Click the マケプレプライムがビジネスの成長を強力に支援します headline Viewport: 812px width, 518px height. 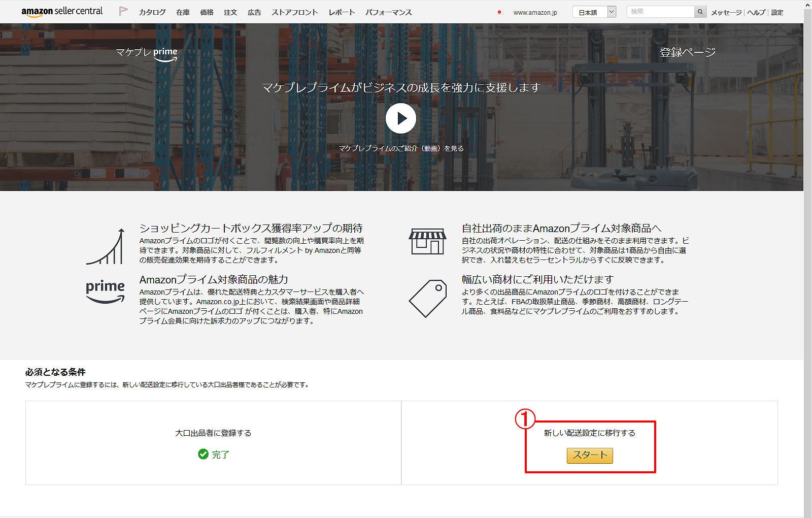(401, 88)
